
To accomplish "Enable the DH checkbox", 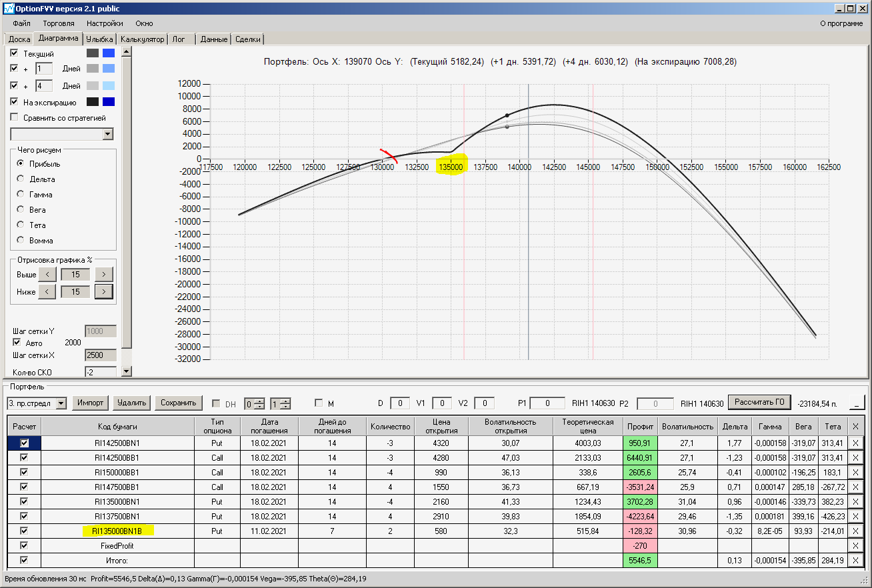I will click(x=216, y=403).
